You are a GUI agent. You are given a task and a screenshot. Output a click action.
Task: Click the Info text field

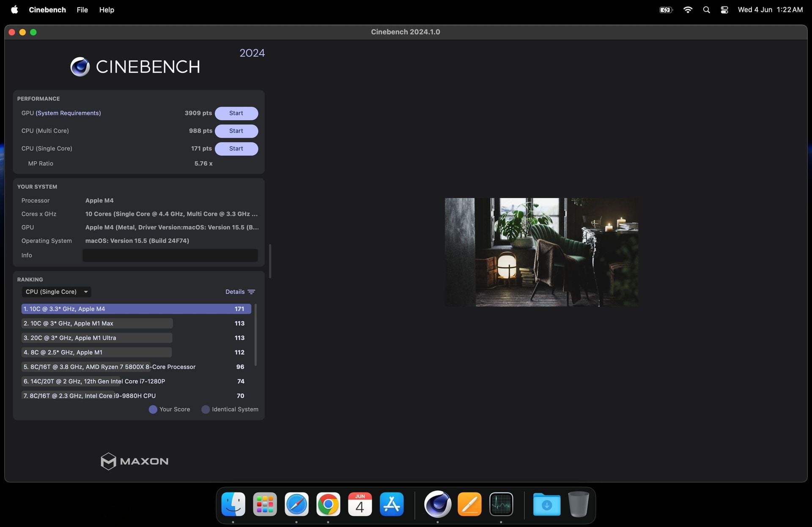(170, 255)
